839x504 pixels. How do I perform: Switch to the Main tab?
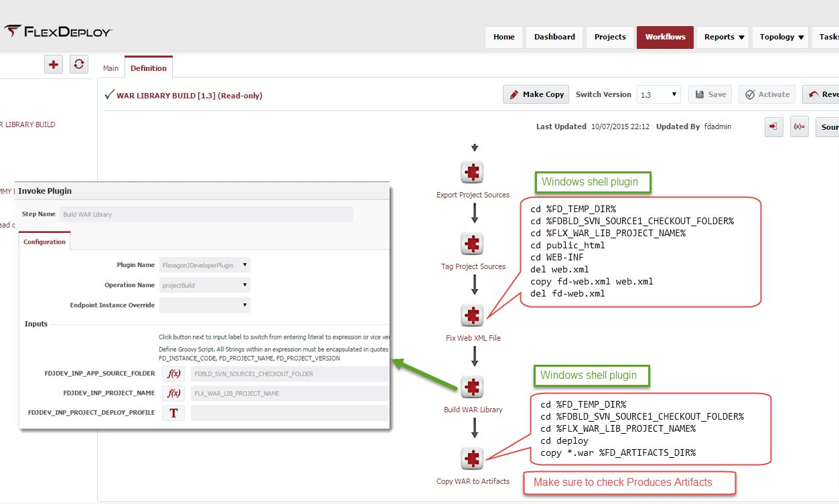click(110, 68)
